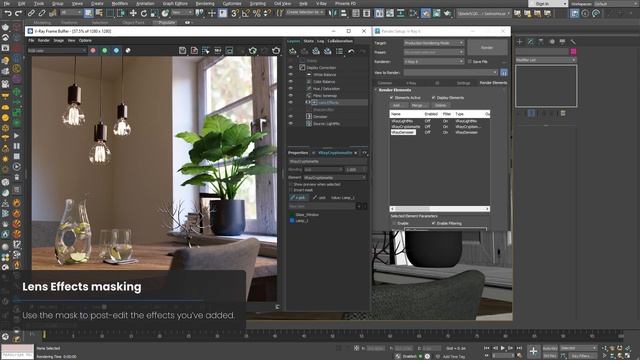Viewport: 640px width, 360px height.
Task: Click the blue lock button beside View to Render
Action: point(504,73)
